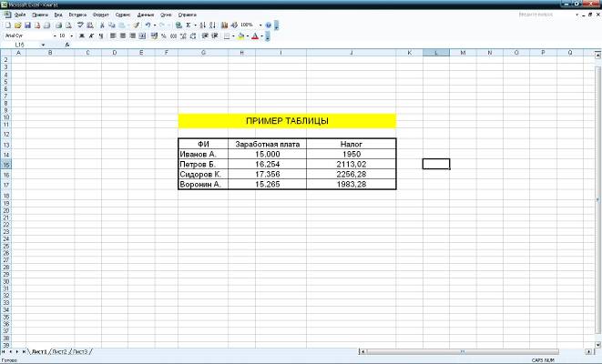Open the Вставка menu

coord(77,15)
